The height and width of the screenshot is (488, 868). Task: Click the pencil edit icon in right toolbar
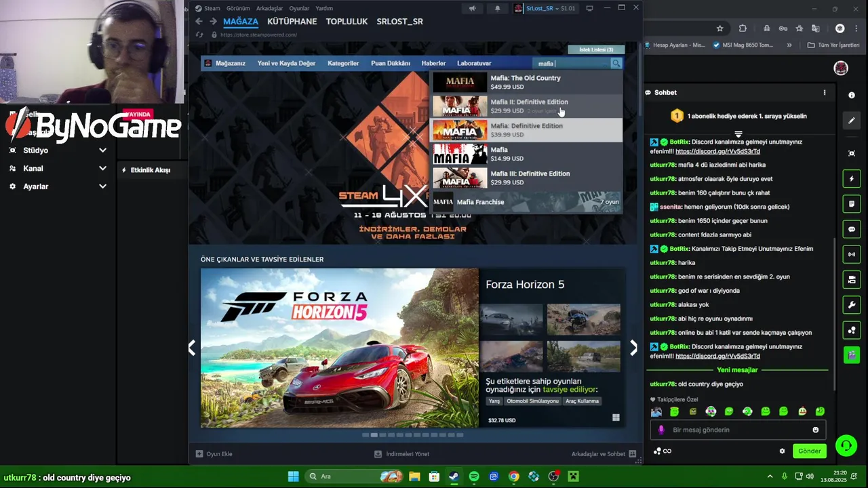852,121
